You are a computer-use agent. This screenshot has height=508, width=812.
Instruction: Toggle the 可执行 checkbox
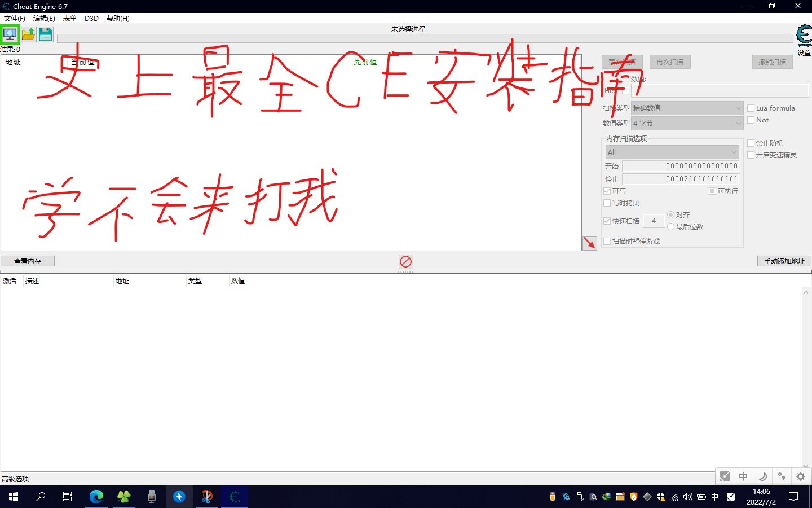coord(713,191)
